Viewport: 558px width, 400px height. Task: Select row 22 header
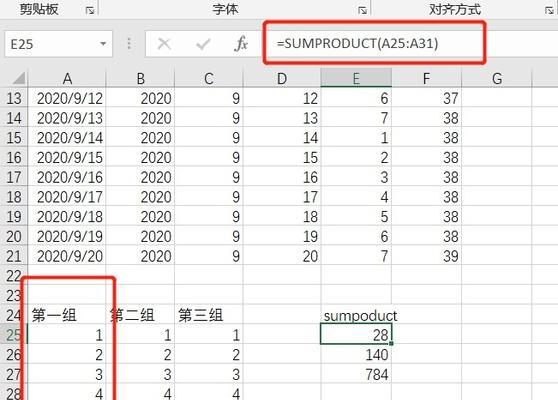14,276
